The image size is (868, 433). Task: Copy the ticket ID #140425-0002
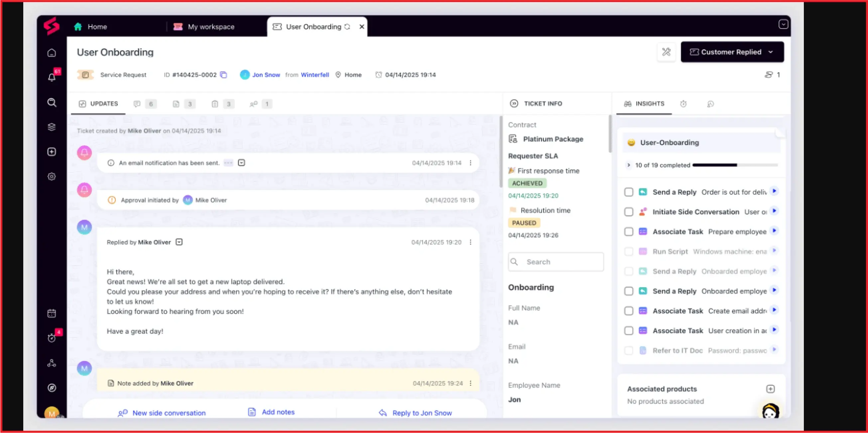pyautogui.click(x=223, y=75)
